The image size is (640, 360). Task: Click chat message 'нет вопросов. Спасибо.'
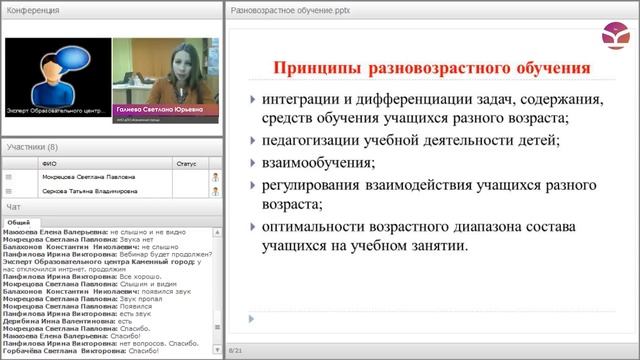(x=159, y=343)
